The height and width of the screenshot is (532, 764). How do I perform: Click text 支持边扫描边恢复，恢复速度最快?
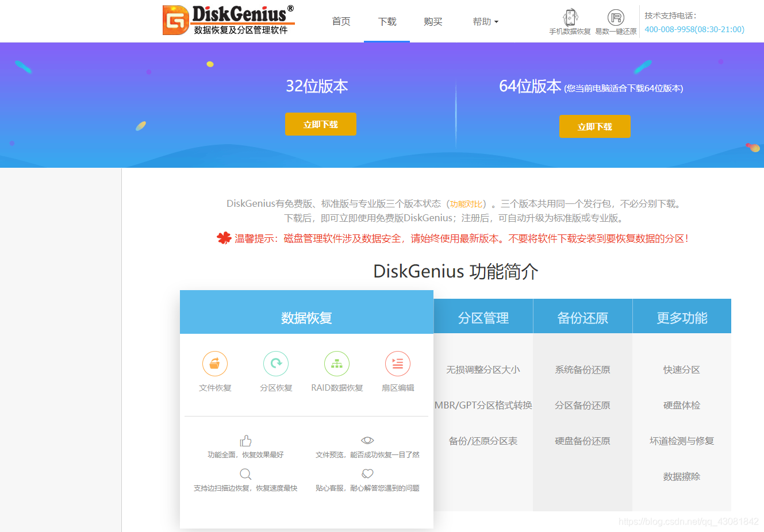pyautogui.click(x=245, y=488)
